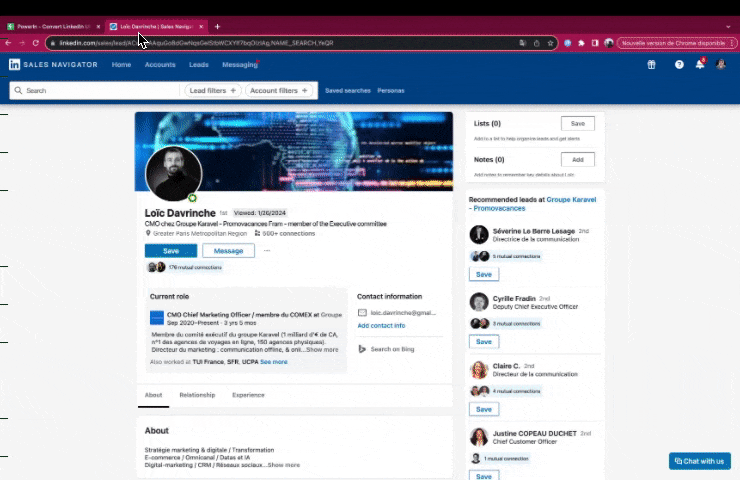Open Leads in navigation
Screen dimensions: 740x480
(199, 65)
